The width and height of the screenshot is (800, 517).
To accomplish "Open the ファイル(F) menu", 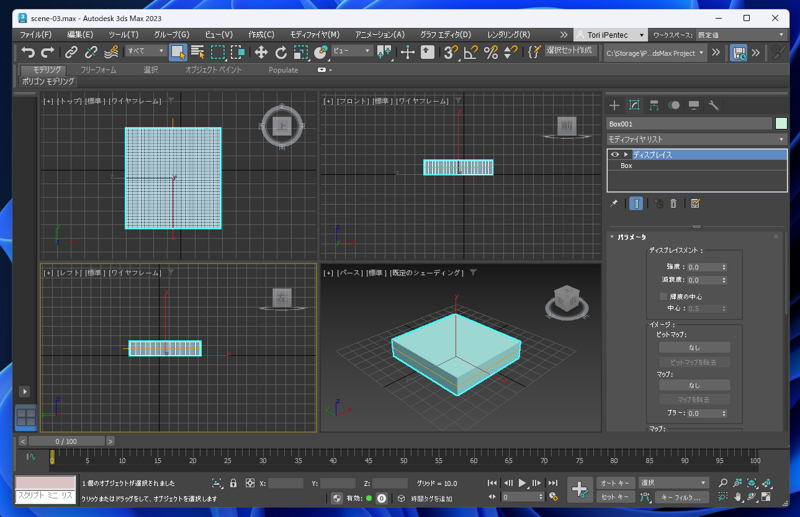I will 36,35.
